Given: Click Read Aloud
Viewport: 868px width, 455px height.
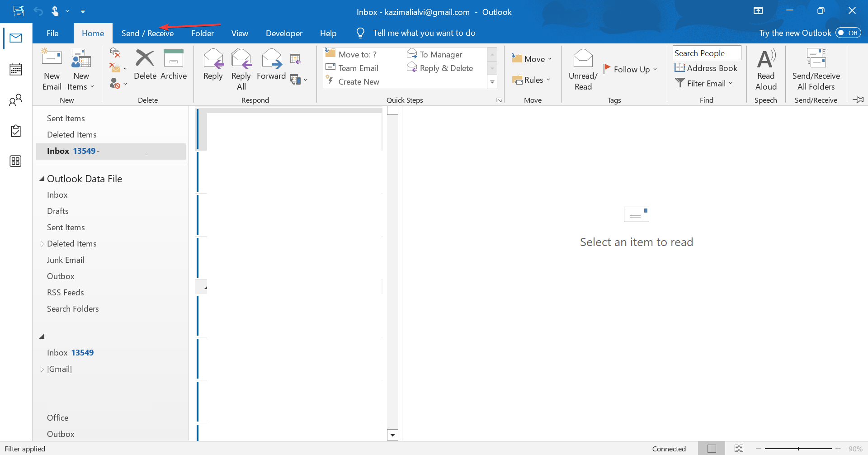Looking at the screenshot, I should pos(766,70).
